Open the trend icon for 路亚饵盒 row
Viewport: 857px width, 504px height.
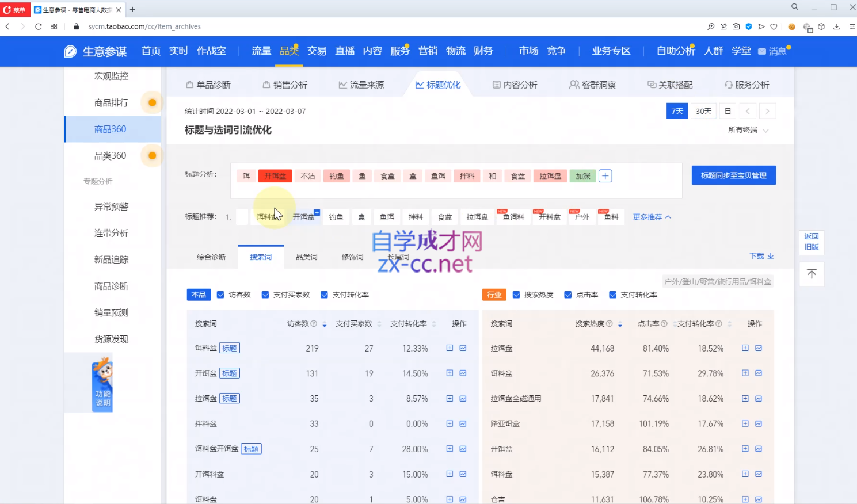click(x=759, y=423)
